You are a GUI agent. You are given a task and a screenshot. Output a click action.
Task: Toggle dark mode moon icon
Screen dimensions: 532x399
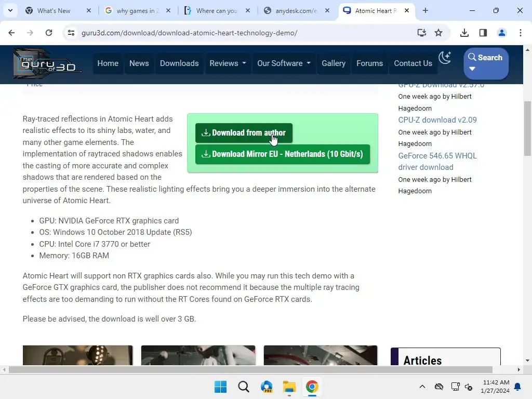[445, 58]
